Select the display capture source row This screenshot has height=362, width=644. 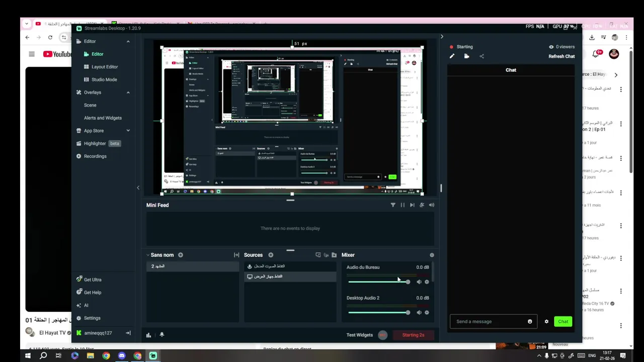290,277
